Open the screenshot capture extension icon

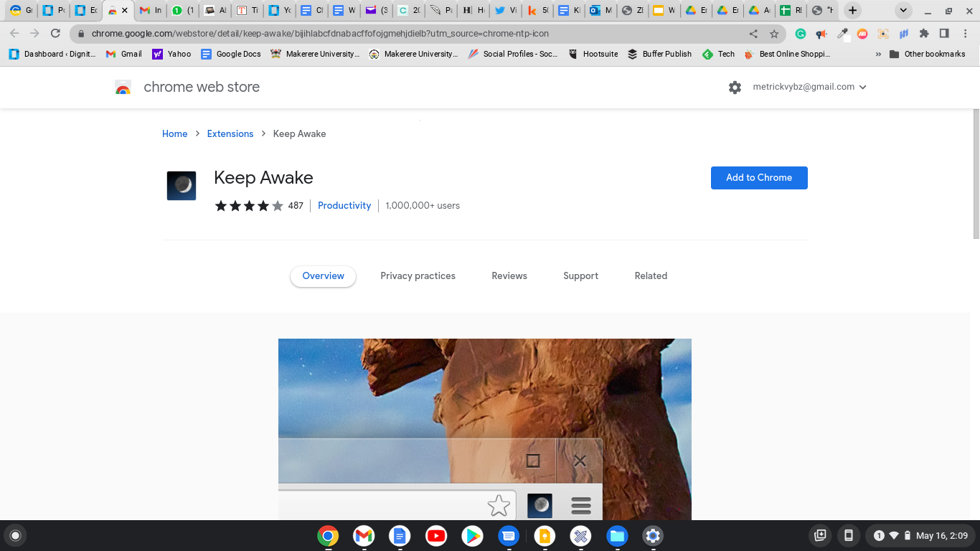click(x=883, y=34)
